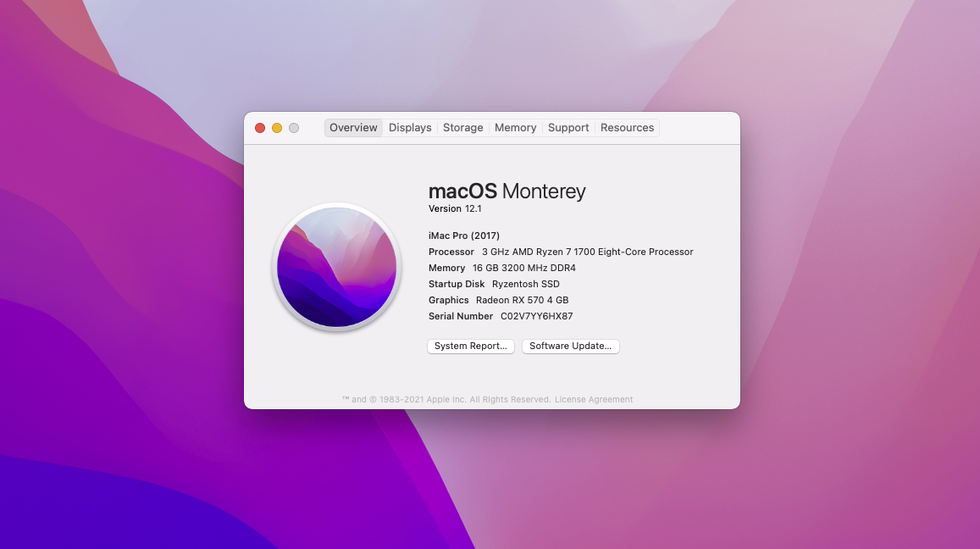Image resolution: width=980 pixels, height=549 pixels.
Task: Switch to the Displays tab
Action: (410, 128)
